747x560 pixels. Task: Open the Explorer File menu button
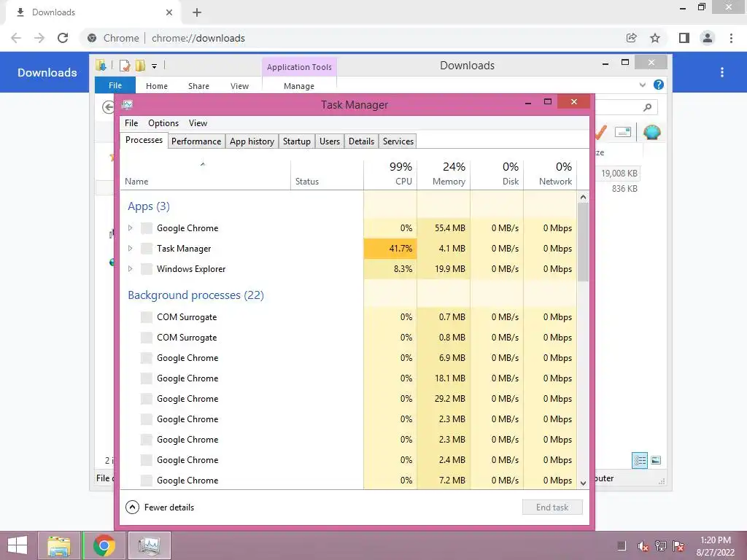tap(115, 85)
